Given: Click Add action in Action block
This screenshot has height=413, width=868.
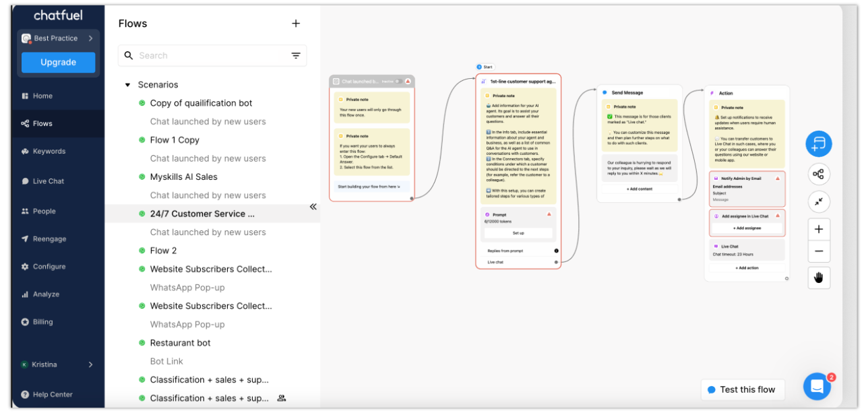Looking at the screenshot, I should tap(747, 268).
